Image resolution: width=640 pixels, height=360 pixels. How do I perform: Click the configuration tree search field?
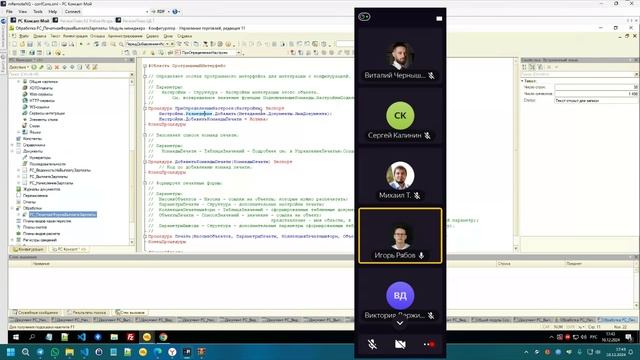coord(69,74)
